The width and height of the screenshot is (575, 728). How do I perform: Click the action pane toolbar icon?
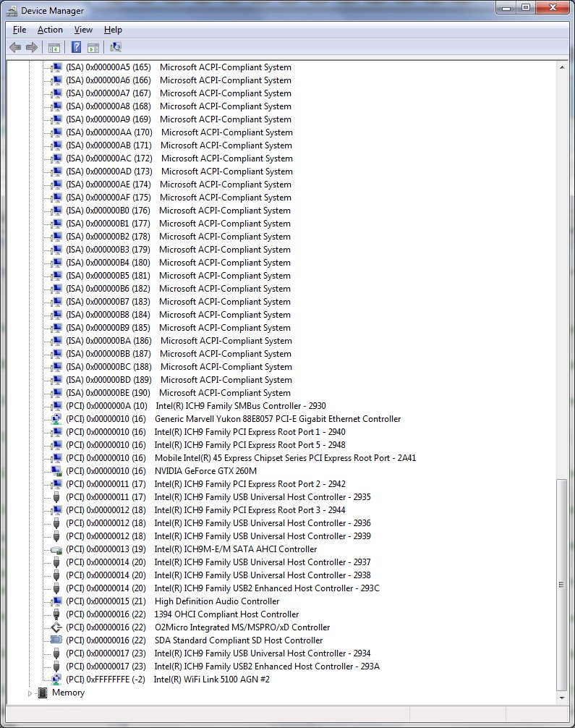tap(93, 47)
